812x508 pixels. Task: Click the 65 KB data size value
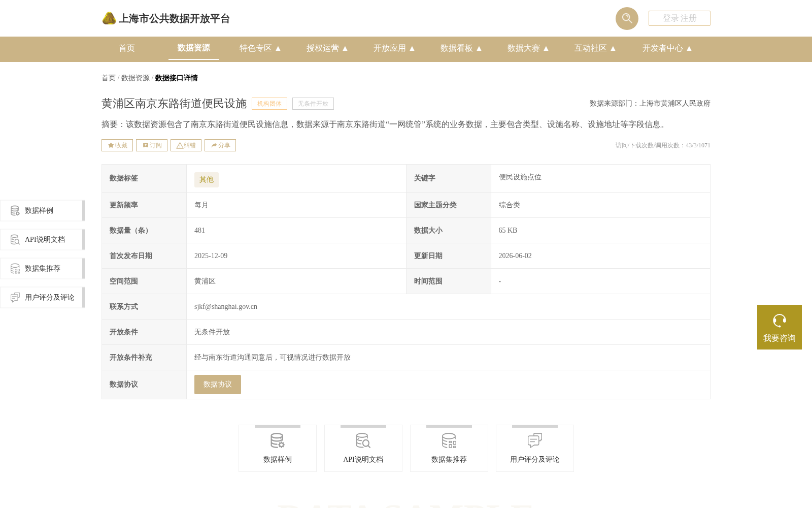tap(508, 231)
